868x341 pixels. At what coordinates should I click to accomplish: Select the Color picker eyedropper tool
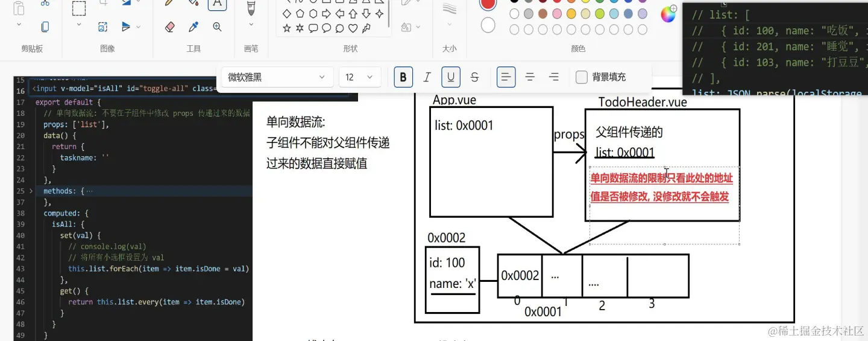[193, 27]
